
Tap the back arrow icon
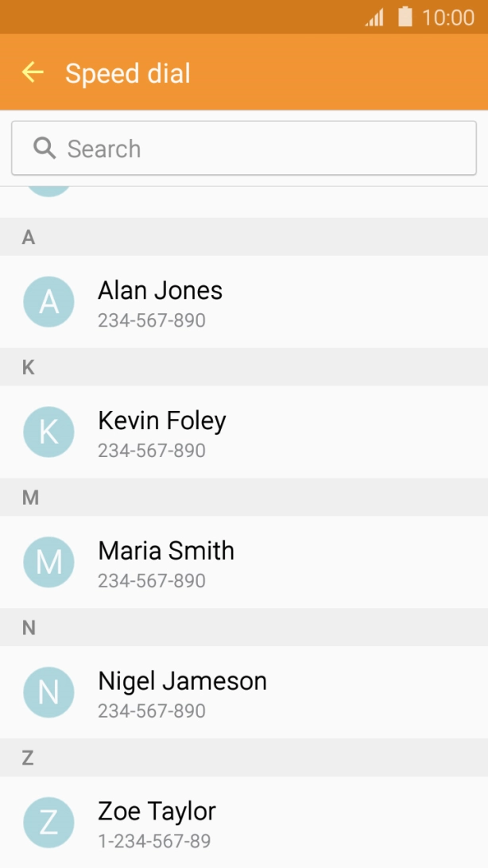pyautogui.click(x=33, y=73)
